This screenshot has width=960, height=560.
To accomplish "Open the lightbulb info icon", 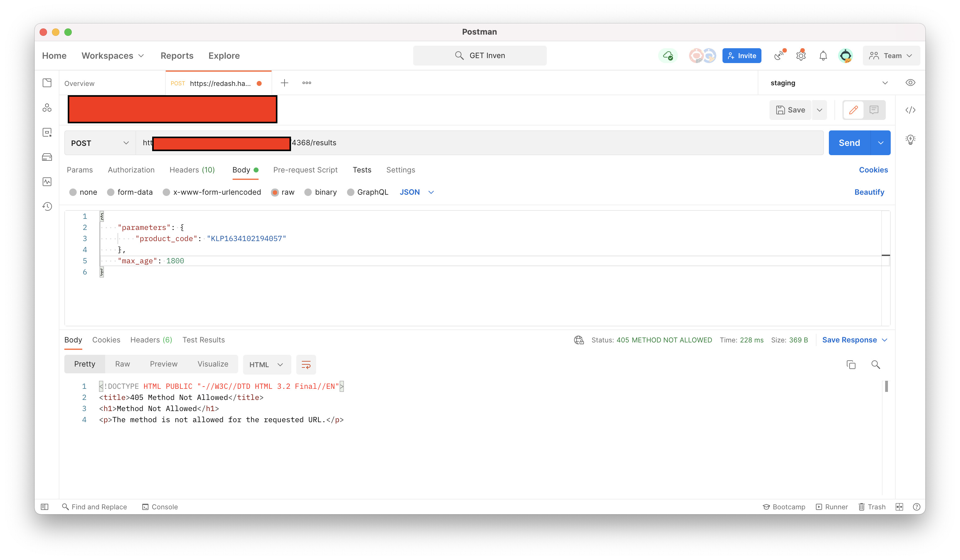I will click(x=910, y=139).
